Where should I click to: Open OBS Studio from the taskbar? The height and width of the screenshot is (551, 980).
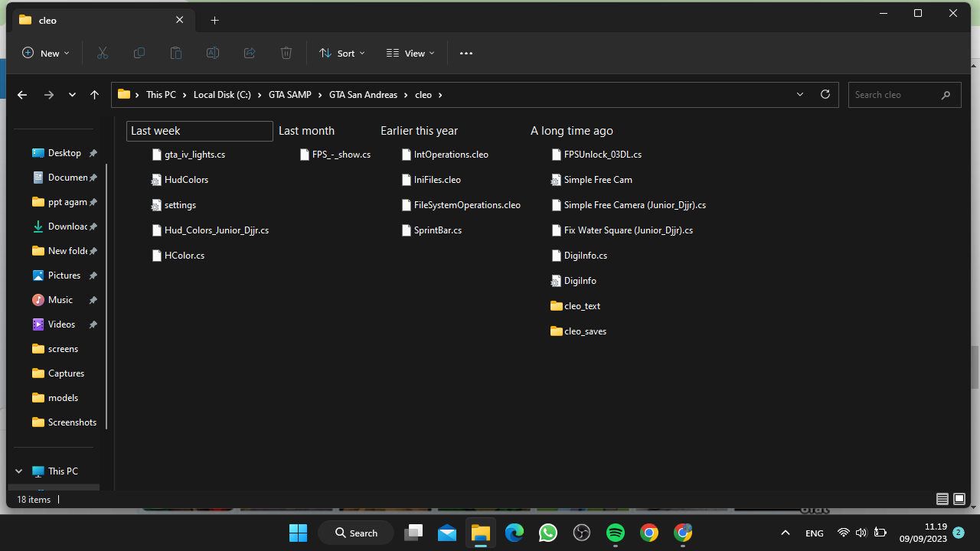point(582,533)
